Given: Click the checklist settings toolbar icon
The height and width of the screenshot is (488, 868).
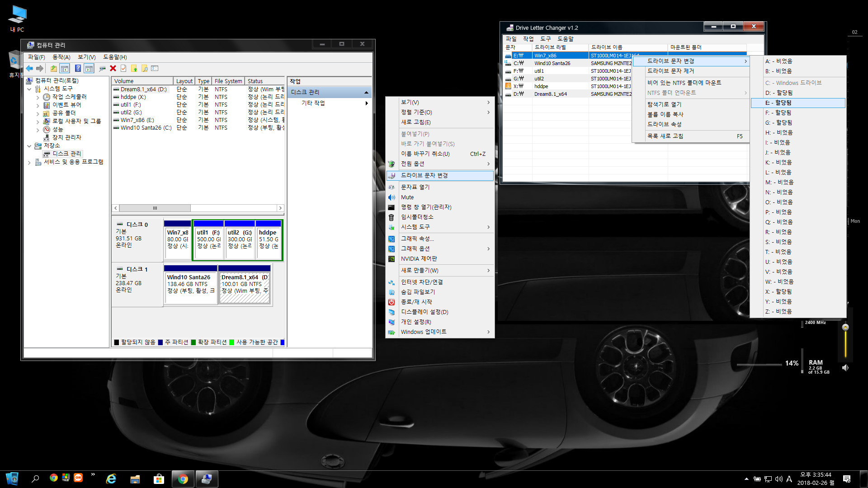Looking at the screenshot, I should tap(155, 69).
